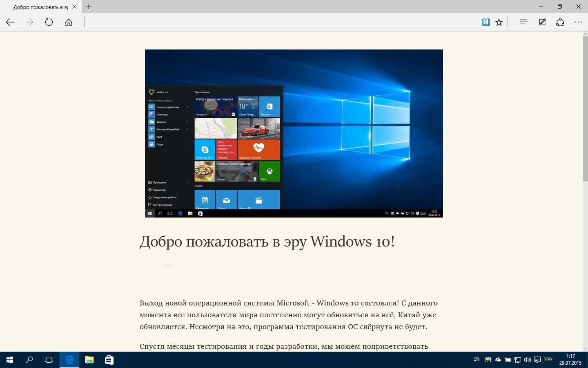Click the line "Выход новой операционной системы Microsoft"
Viewport: 588px width, 368px height.
click(289, 303)
